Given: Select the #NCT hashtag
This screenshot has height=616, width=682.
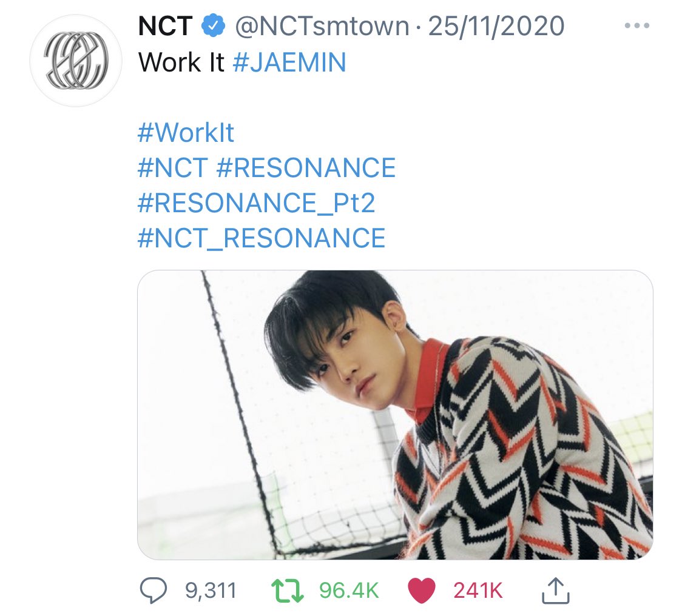Looking at the screenshot, I should [x=172, y=168].
